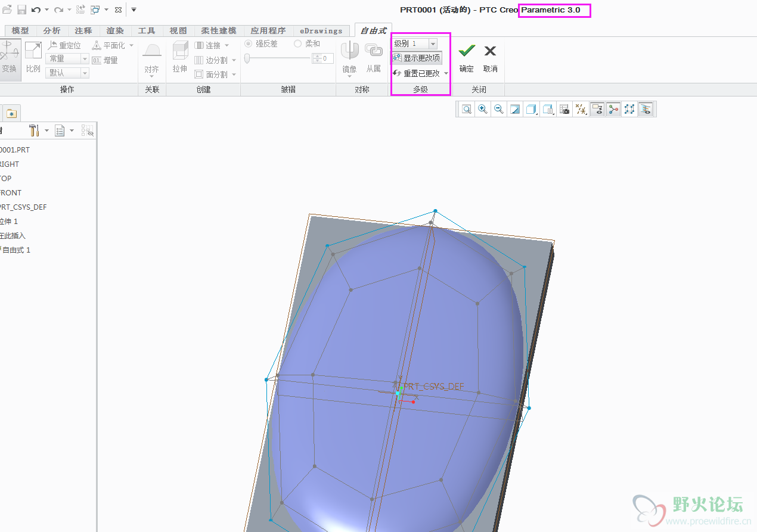Image resolution: width=757 pixels, height=532 pixels.
Task: Open the 级别 (Level) dropdown
Action: (x=433, y=43)
